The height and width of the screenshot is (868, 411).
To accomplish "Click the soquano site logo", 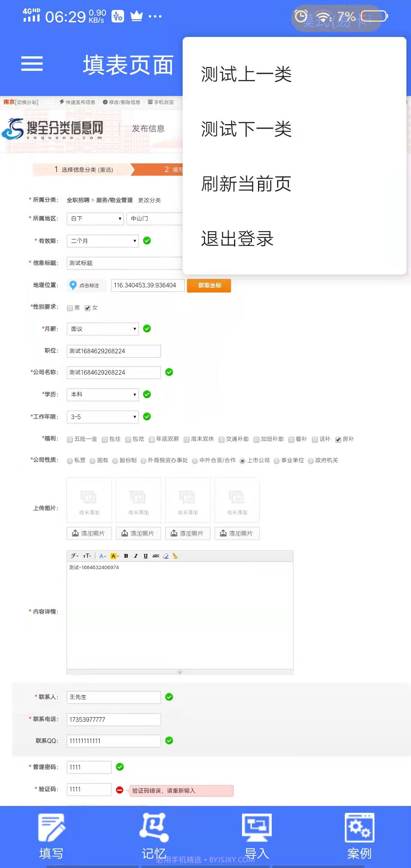I will (53, 129).
